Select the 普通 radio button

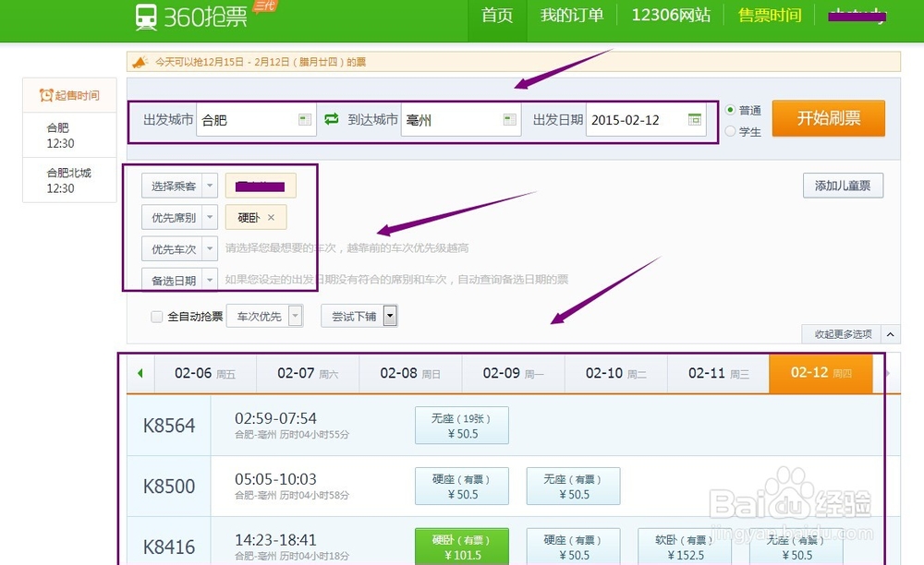click(730, 109)
